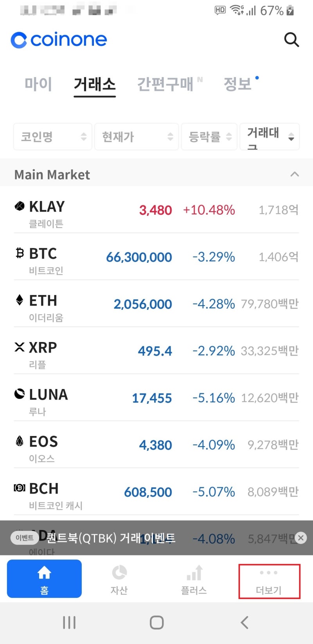Sort by 등락률 change rate
The height and width of the screenshot is (644, 313).
209,137
